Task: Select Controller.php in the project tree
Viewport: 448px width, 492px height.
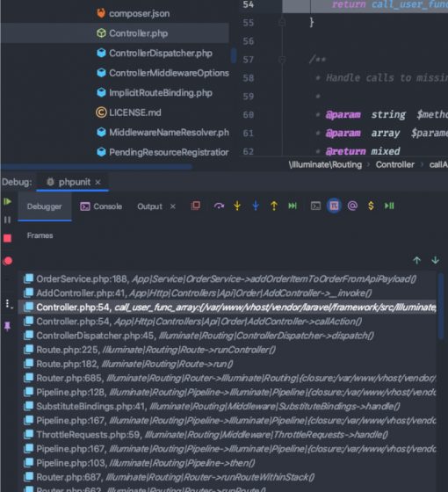Action: tap(132, 33)
